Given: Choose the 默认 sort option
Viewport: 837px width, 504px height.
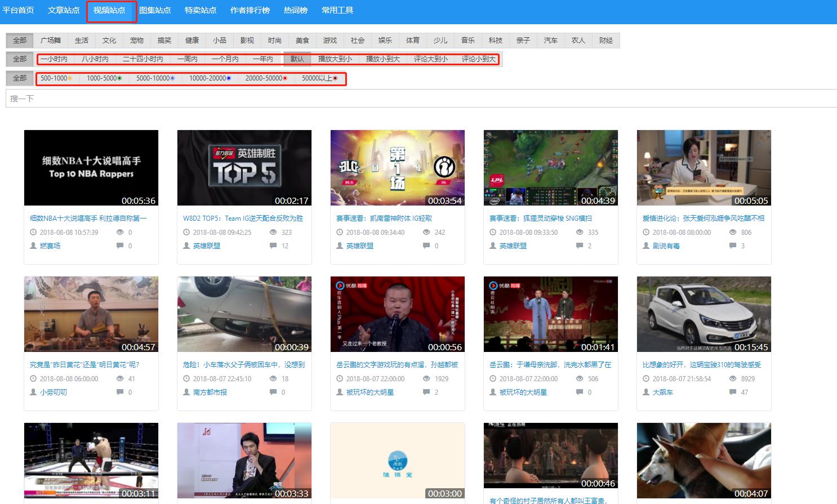Looking at the screenshot, I should [x=297, y=59].
